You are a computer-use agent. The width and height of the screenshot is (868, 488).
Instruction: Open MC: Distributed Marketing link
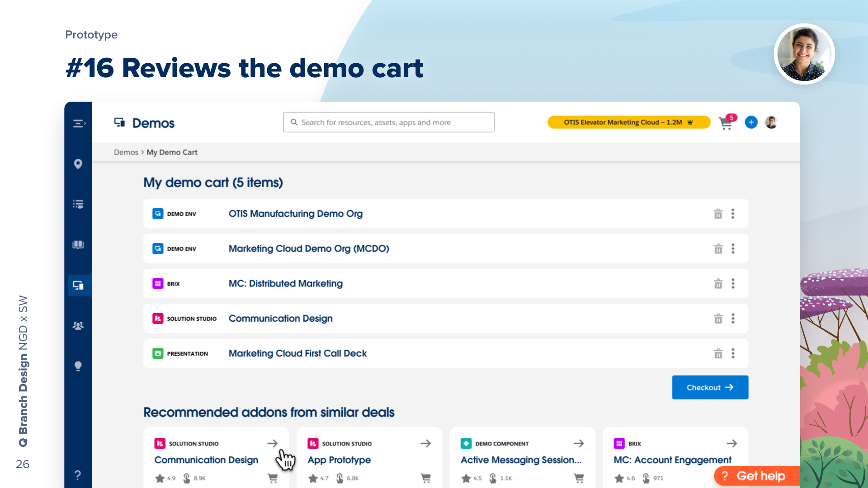coord(286,284)
